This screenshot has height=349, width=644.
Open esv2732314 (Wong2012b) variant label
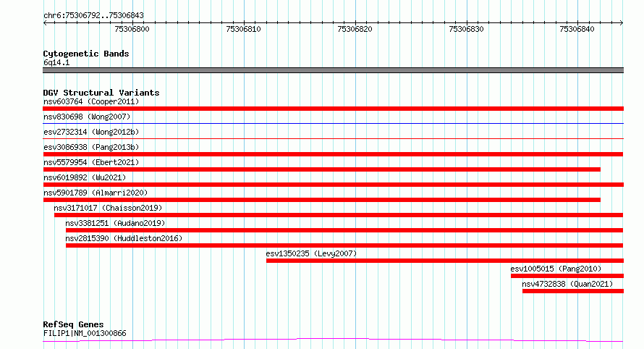coord(91,132)
